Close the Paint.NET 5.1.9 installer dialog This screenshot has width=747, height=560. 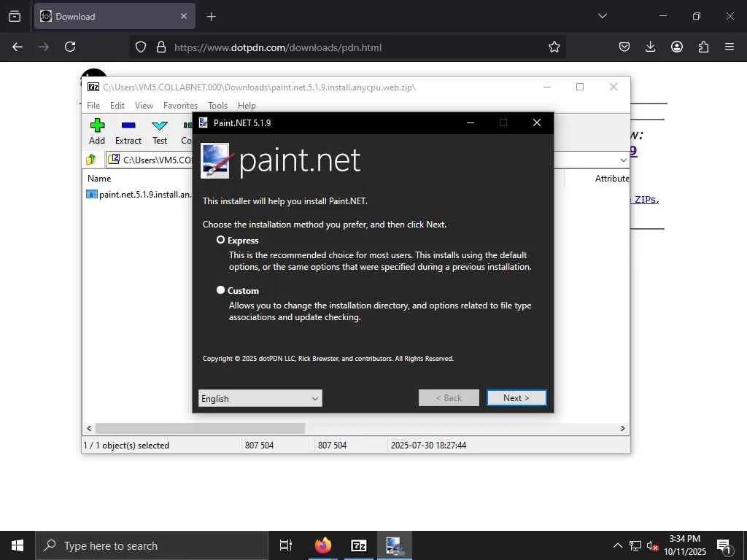click(x=536, y=122)
